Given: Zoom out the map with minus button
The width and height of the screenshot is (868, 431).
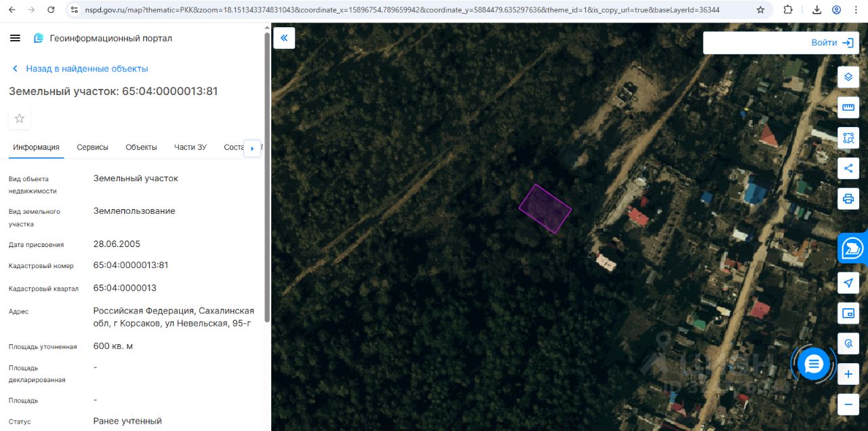Looking at the screenshot, I should click(848, 405).
